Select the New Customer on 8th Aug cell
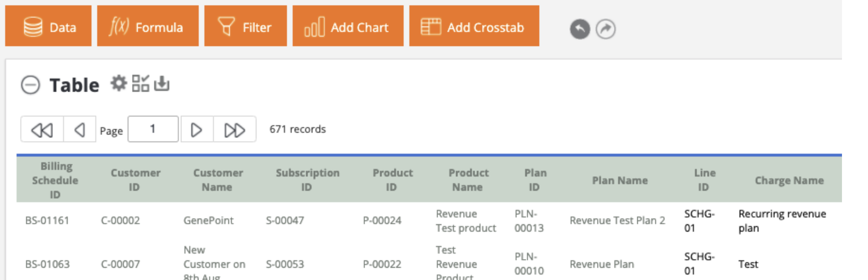This screenshot has height=280, width=868. [x=214, y=262]
